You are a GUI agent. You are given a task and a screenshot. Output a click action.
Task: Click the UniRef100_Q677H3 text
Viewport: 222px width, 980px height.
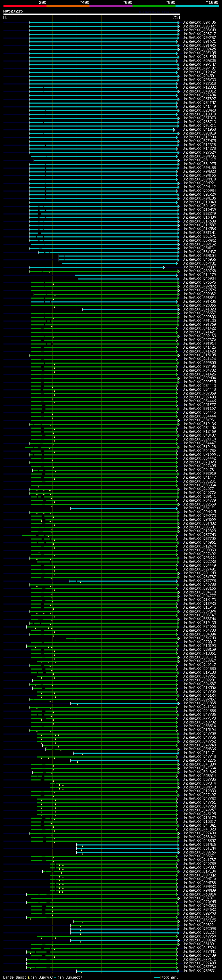[199, 535]
